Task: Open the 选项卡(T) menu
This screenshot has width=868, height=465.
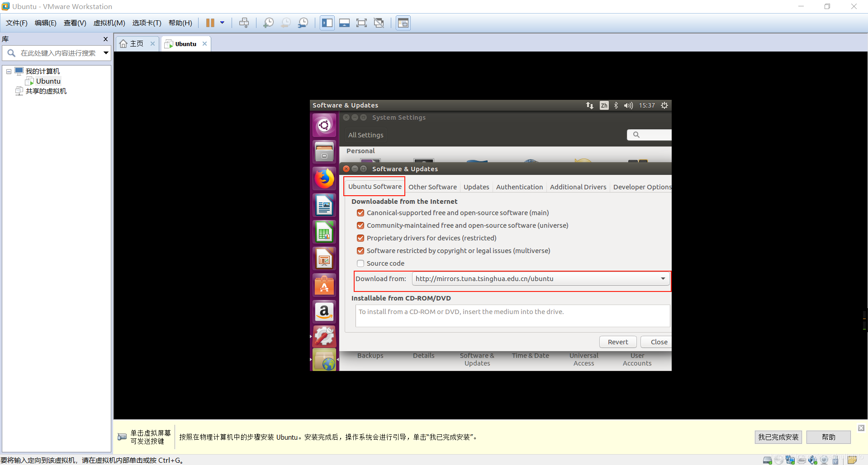Action: click(x=147, y=23)
